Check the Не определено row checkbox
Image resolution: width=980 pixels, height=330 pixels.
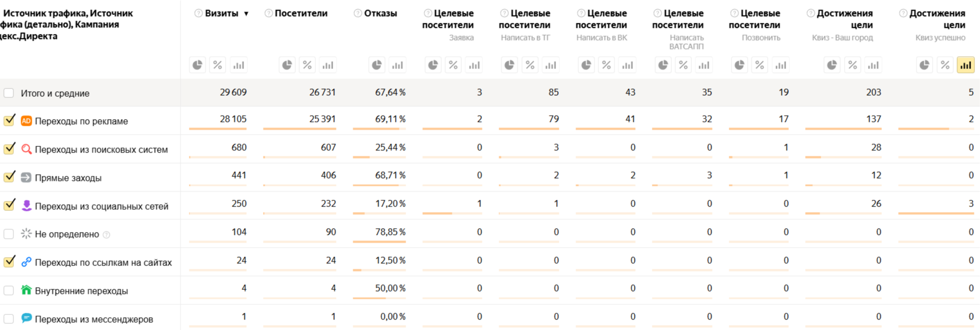tap(9, 234)
